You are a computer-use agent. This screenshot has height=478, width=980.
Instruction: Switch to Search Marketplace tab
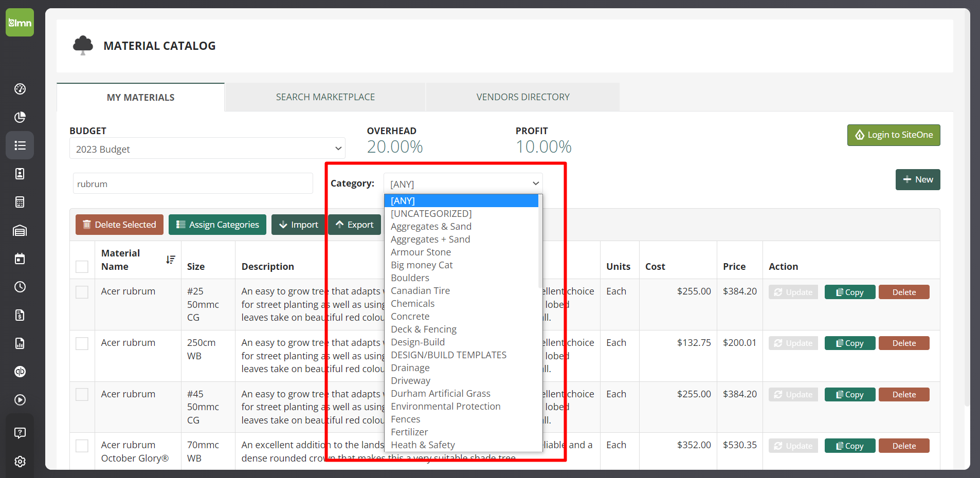pos(325,97)
